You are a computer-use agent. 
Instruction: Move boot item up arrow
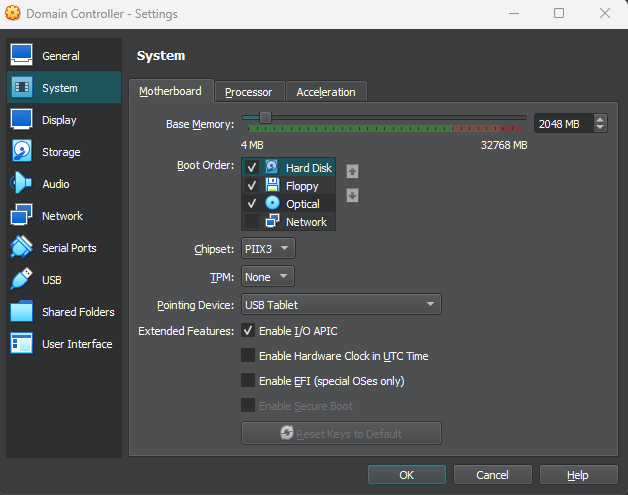pyautogui.click(x=352, y=171)
